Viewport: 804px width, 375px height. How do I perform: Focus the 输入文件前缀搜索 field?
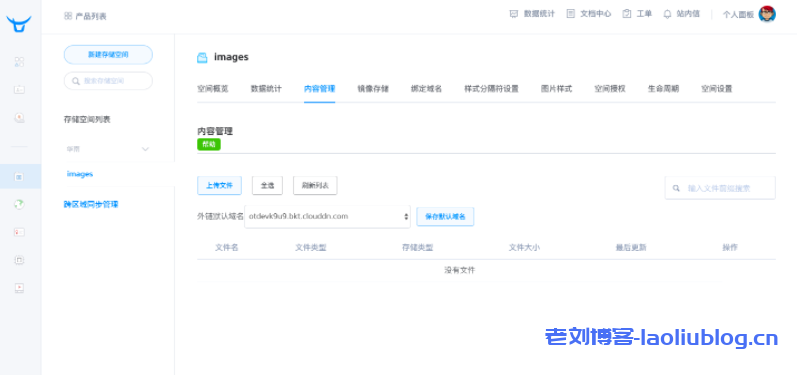tap(720, 188)
